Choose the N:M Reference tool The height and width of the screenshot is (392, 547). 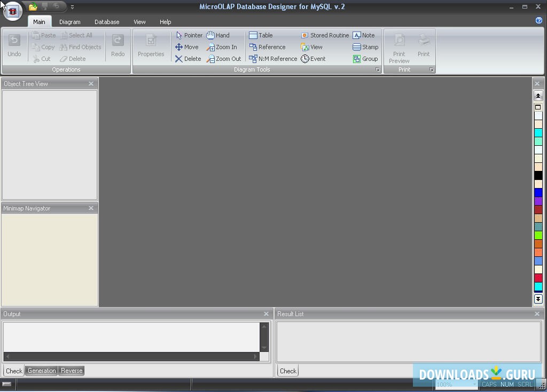[x=273, y=59]
